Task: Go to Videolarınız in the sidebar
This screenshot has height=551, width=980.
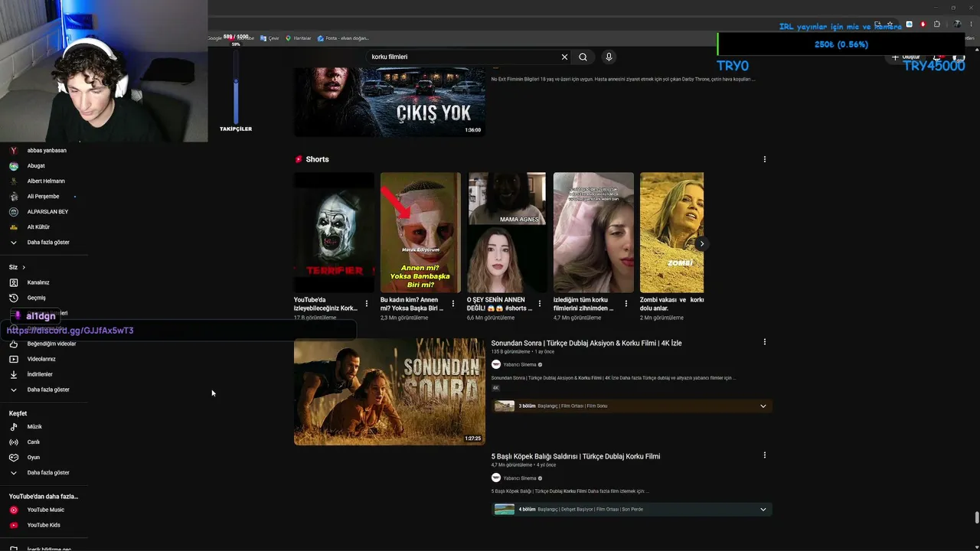Action: pyautogui.click(x=41, y=359)
